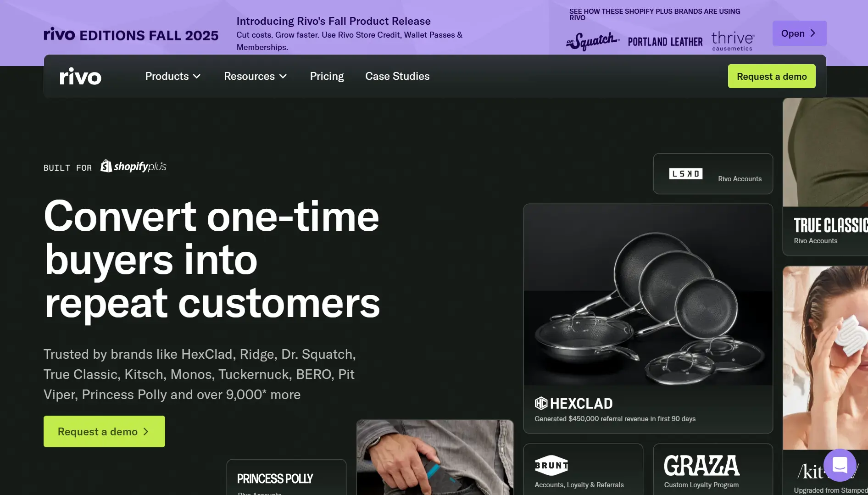Expand the Resources dropdown menu
The image size is (868, 495).
point(256,76)
